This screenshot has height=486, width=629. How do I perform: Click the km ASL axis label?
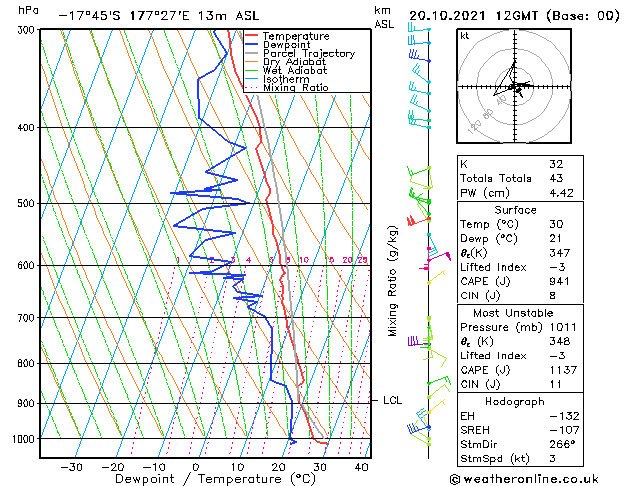[x=383, y=17]
